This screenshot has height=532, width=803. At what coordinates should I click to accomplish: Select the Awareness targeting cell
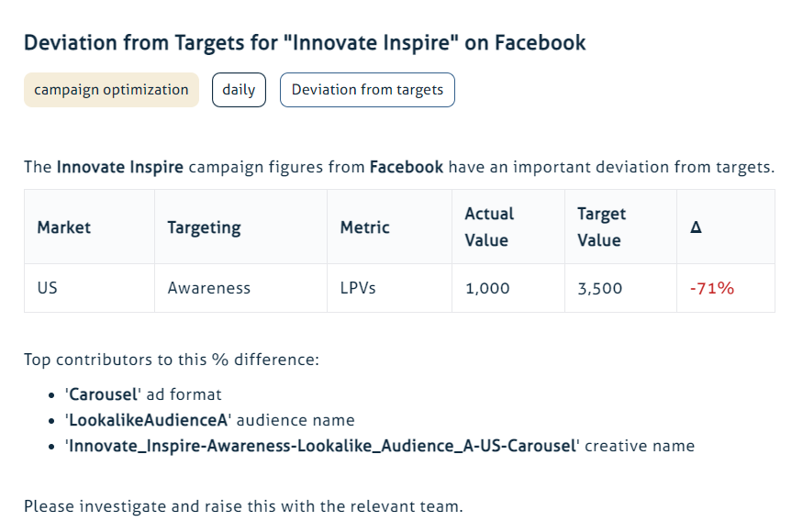(x=209, y=288)
